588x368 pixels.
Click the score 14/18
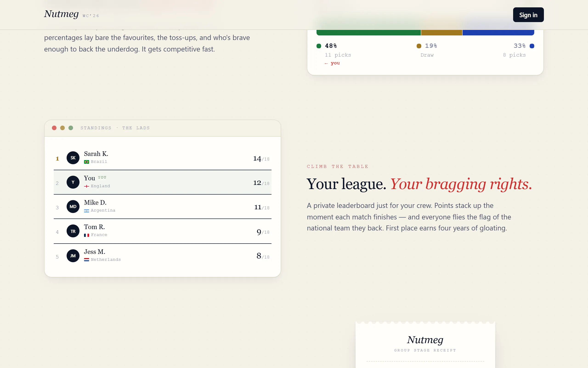pyautogui.click(x=261, y=159)
